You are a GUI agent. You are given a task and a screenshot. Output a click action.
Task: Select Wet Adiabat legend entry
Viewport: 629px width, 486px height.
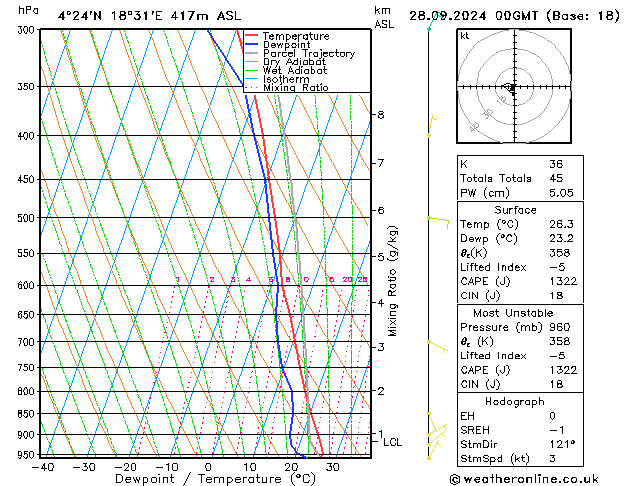click(295, 71)
